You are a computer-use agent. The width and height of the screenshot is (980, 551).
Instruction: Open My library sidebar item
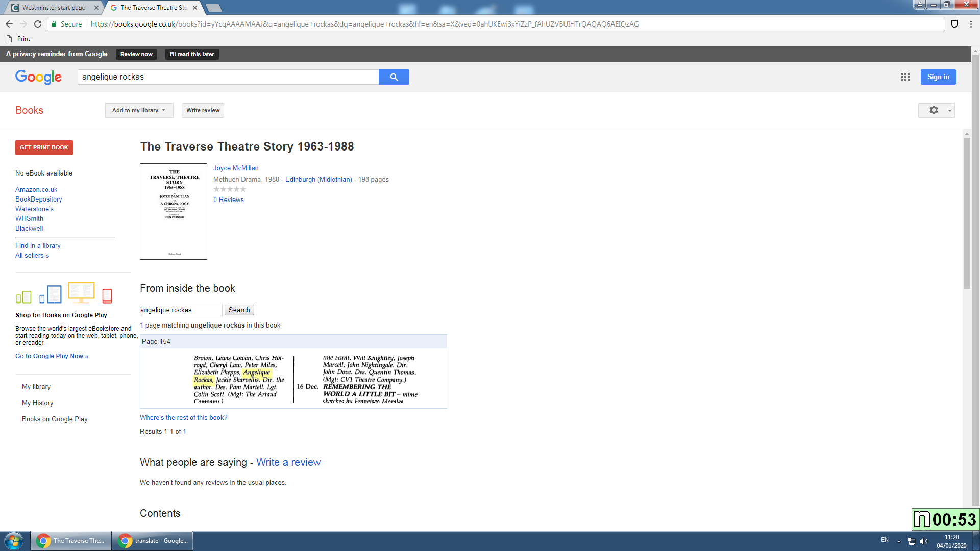coord(36,387)
